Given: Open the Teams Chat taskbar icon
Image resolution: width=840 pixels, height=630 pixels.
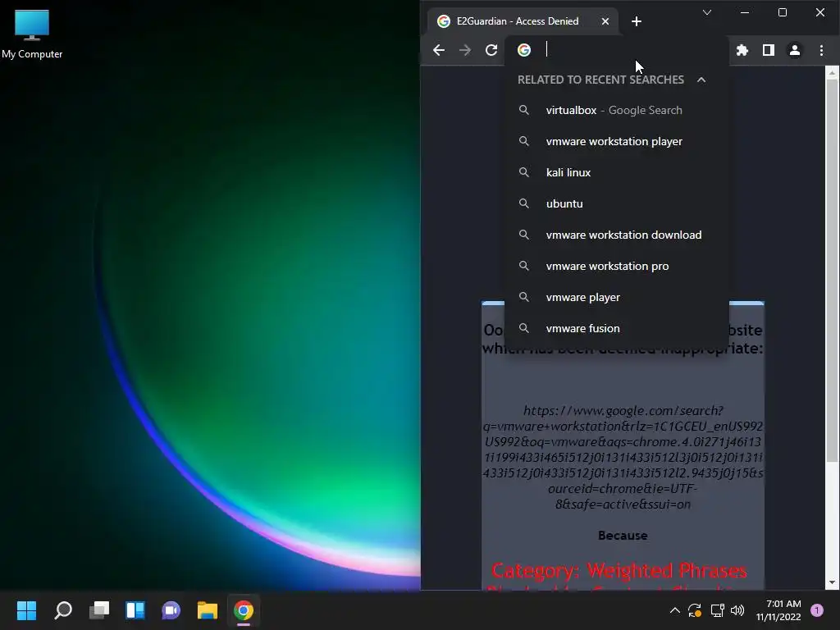Looking at the screenshot, I should pyautogui.click(x=171, y=610).
